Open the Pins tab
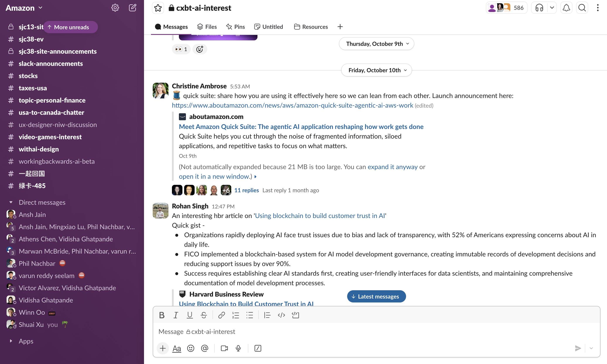Viewport: 607px width, 364px height. click(235, 27)
